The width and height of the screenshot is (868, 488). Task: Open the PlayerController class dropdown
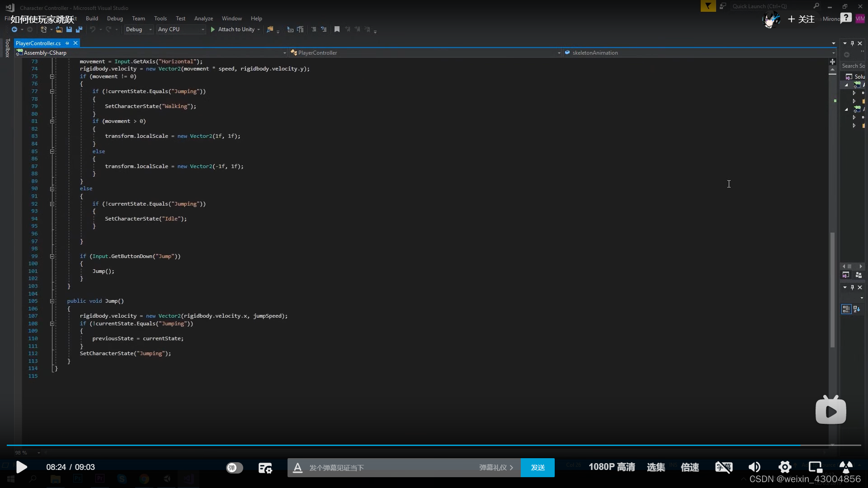pos(425,53)
